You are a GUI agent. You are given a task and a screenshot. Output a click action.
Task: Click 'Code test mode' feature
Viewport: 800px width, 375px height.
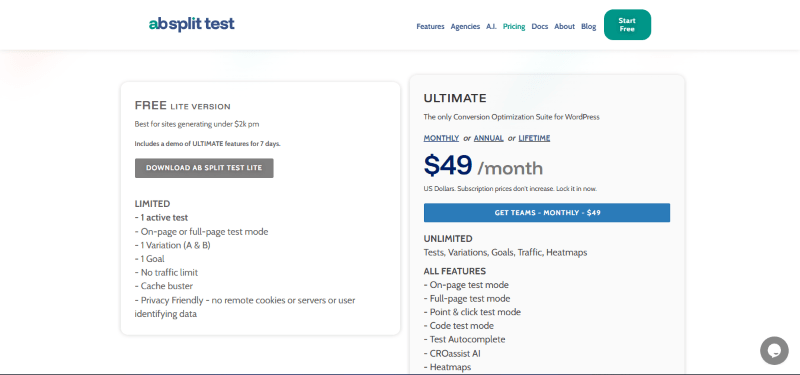click(458, 326)
